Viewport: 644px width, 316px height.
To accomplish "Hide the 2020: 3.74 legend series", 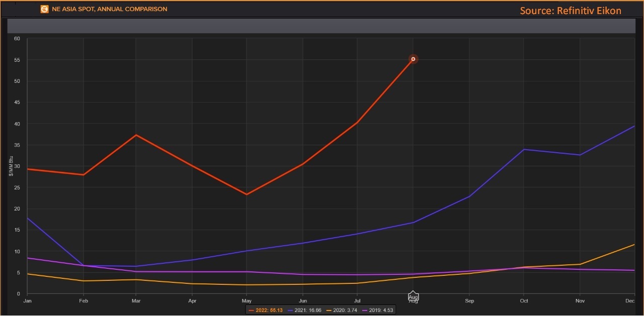I will tap(342, 310).
